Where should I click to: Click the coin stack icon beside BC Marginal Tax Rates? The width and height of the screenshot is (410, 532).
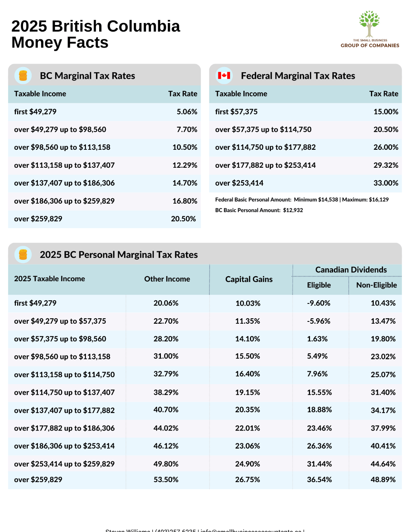click(x=23, y=76)
